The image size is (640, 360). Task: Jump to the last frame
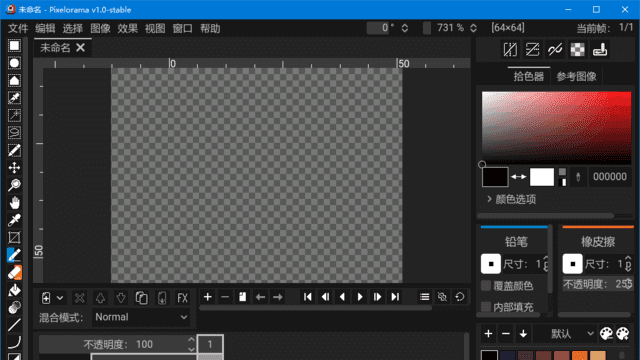[395, 297]
